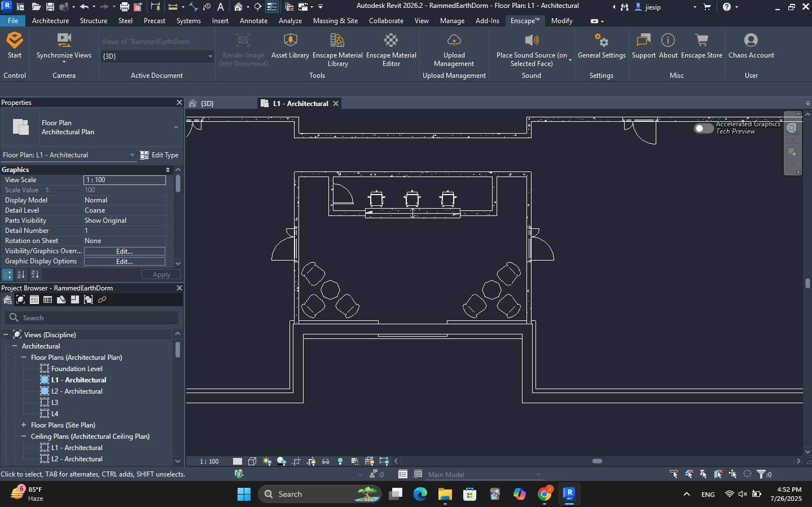Click Visibility/Graphics Overrides Edit button

tap(125, 252)
